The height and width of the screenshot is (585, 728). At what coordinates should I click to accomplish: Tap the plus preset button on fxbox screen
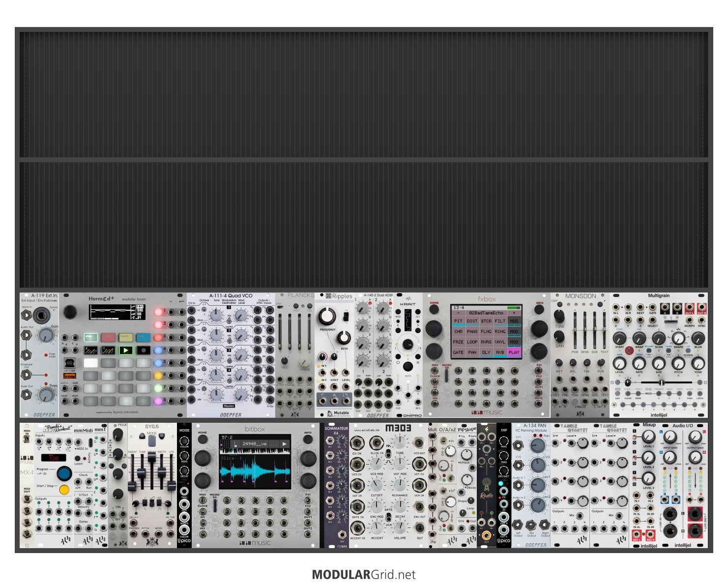pos(514,313)
